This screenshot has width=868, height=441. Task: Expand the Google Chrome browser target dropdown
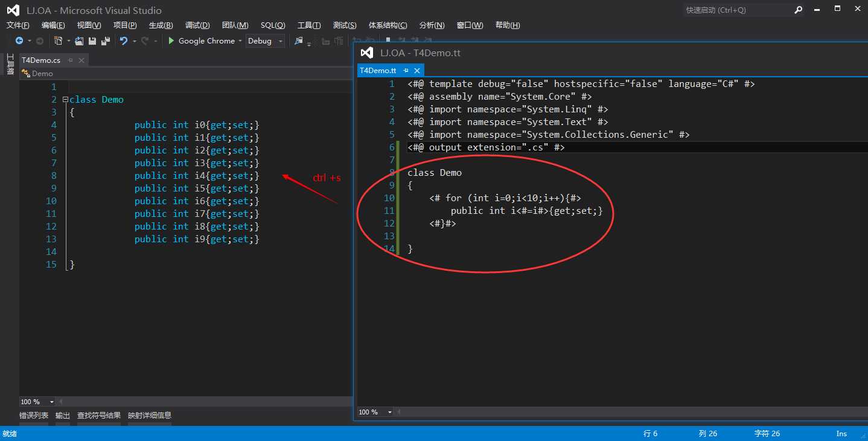[x=240, y=41]
